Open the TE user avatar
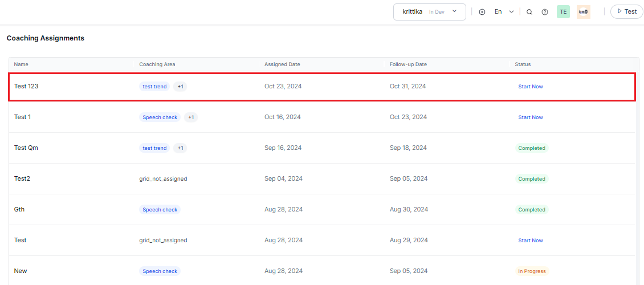Viewport: 644px width, 285px height. [x=563, y=12]
